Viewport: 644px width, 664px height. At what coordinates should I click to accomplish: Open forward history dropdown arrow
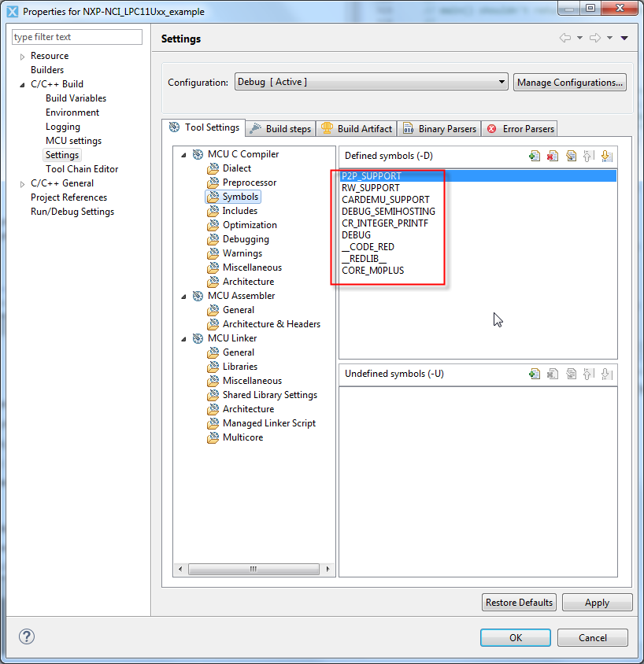click(609, 38)
